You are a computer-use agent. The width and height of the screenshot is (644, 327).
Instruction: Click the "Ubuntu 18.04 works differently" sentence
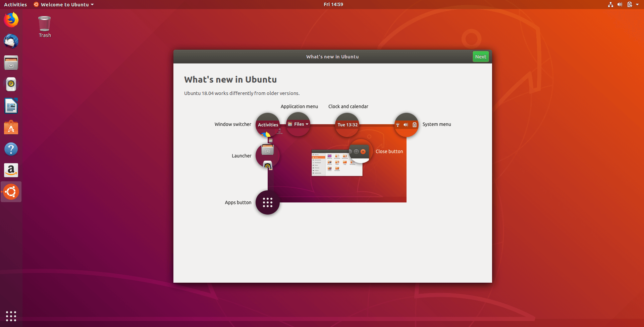point(242,93)
